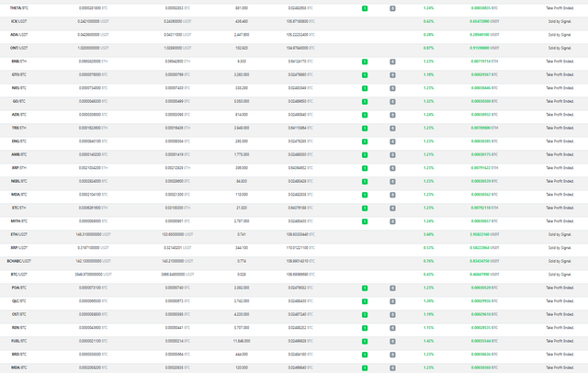
Task: Open the green badge on the FUEL/BTC row
Action: (x=365, y=342)
